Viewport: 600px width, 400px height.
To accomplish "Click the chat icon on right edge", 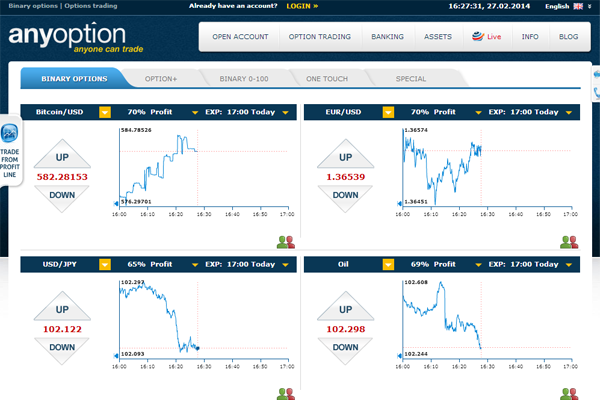I will click(x=597, y=73).
